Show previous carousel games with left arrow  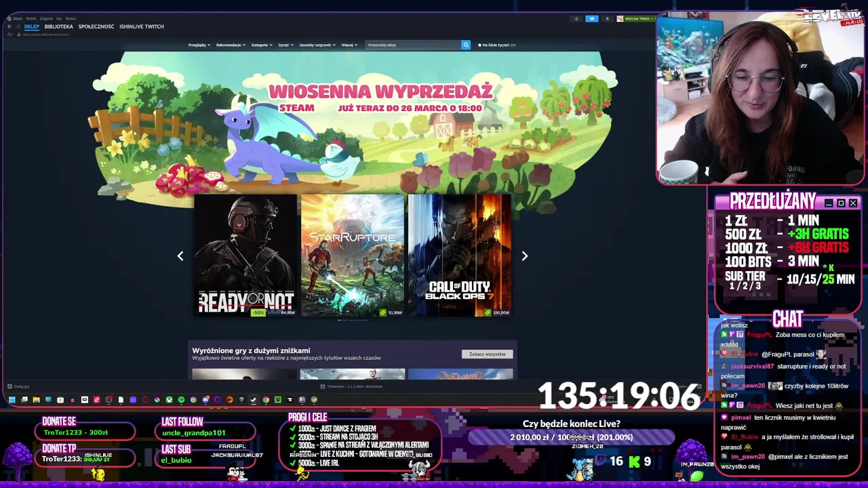(180, 256)
